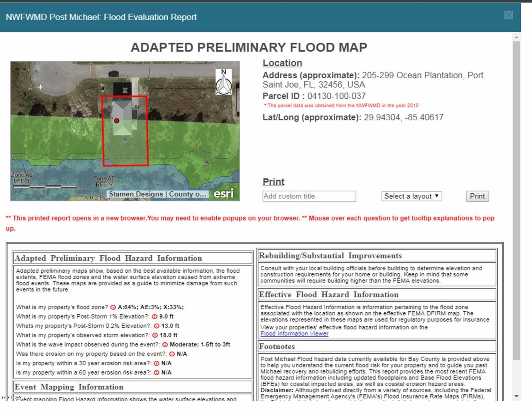Click info icon beside erosion on property question
The image size is (532, 411).
tap(172, 354)
